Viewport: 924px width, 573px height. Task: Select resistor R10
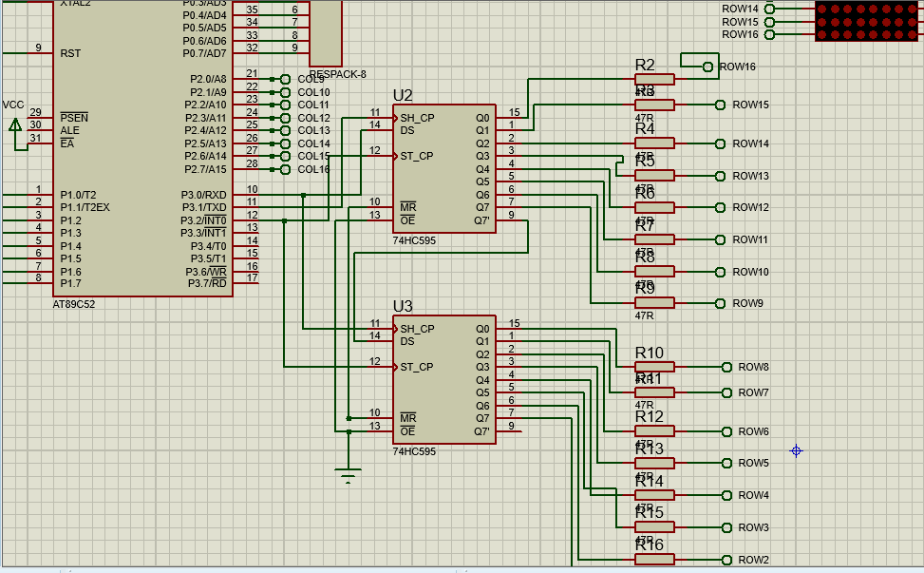[654, 367]
